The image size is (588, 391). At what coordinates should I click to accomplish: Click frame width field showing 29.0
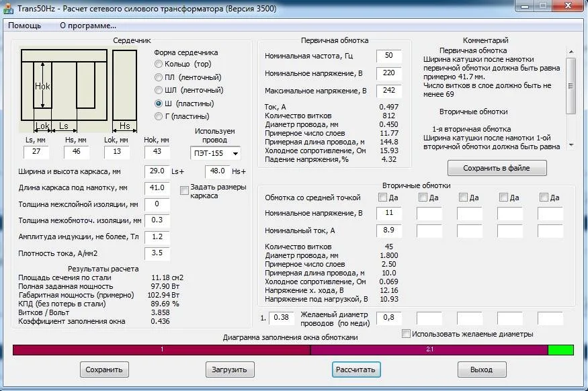coord(157,172)
